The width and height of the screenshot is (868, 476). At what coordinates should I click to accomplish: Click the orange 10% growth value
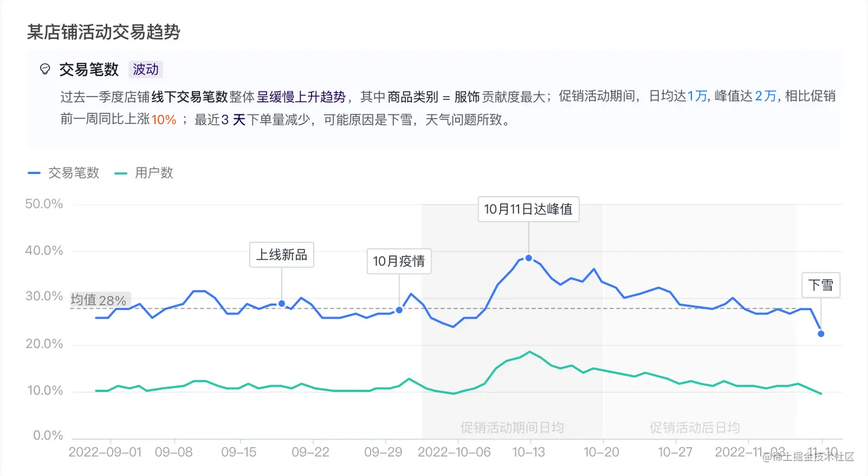pos(164,119)
